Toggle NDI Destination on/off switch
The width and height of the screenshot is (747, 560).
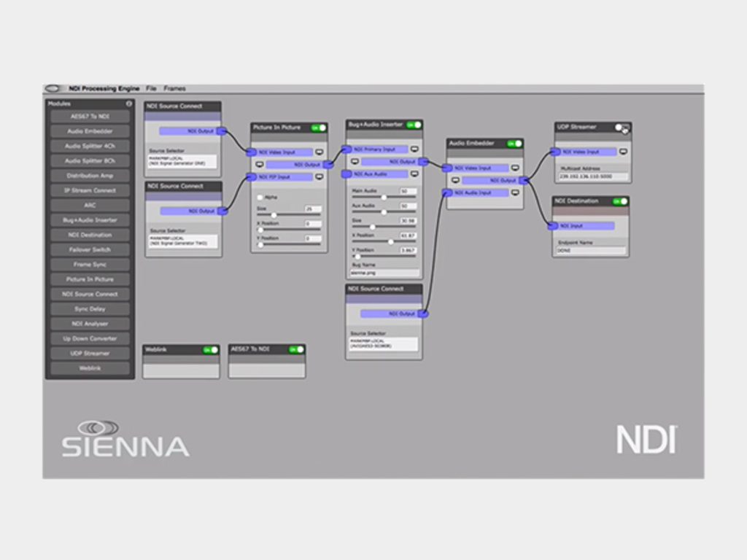coord(620,201)
